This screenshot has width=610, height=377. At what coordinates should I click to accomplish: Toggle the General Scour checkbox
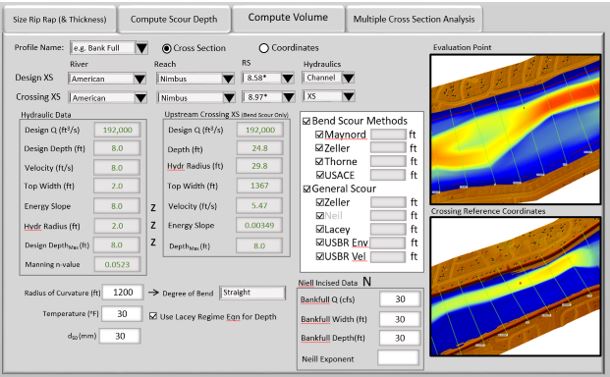coord(307,189)
